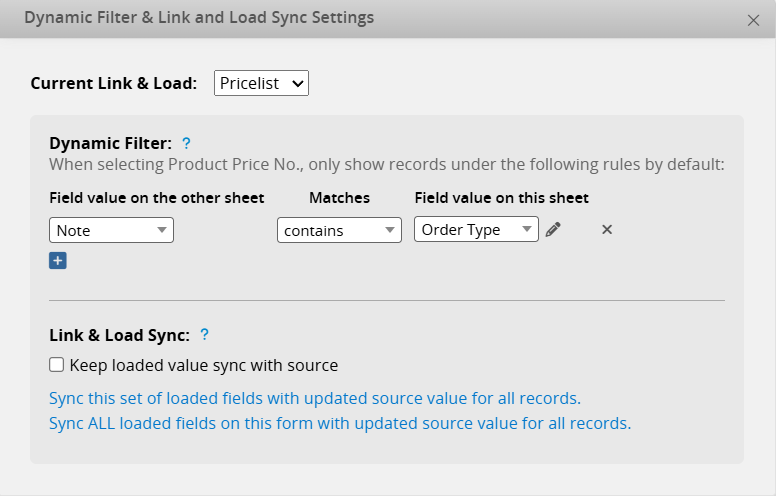This screenshot has height=496, width=776.
Task: Click the 'Dynamic Filter:' section heading
Action: (x=110, y=143)
